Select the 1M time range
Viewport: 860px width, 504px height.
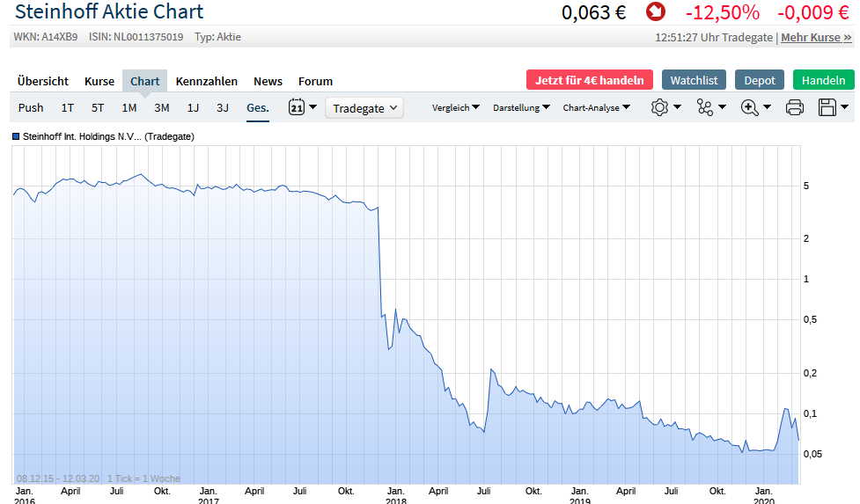pos(129,107)
